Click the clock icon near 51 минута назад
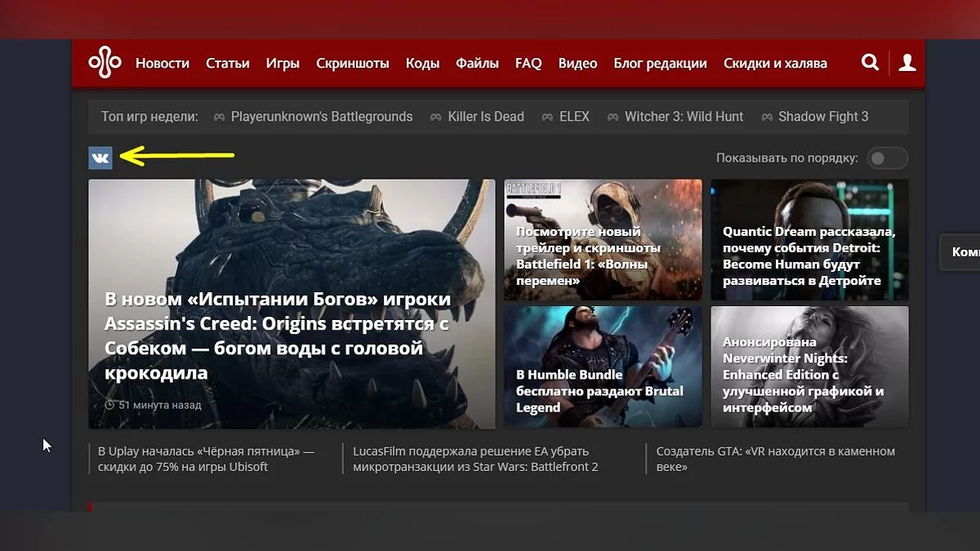Screen dimensions: 980x551 pyautogui.click(x=109, y=405)
